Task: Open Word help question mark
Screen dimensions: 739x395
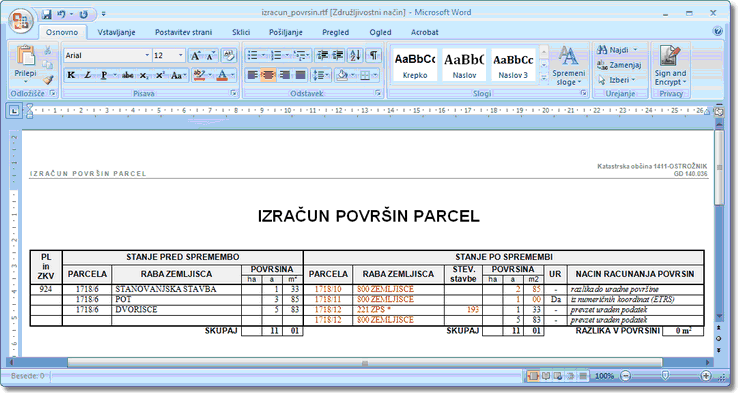Action: [717, 31]
